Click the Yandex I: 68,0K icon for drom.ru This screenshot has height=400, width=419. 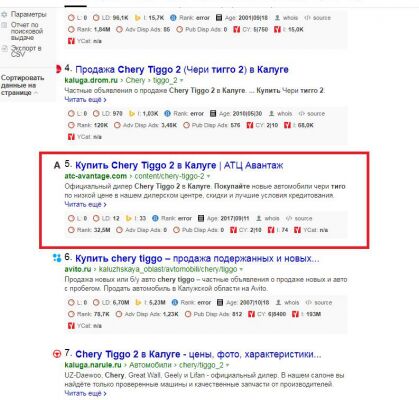287,126
